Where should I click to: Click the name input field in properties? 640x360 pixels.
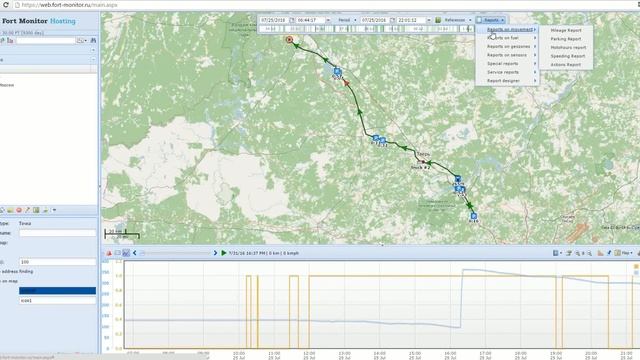[x=58, y=233]
